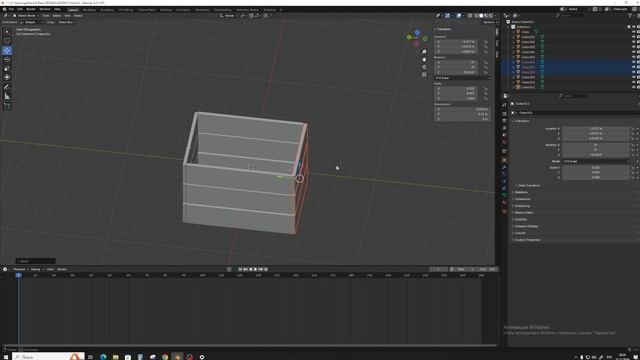Expand the Collections panel in properties
Screen dimensions: 640x360
click(x=522, y=199)
